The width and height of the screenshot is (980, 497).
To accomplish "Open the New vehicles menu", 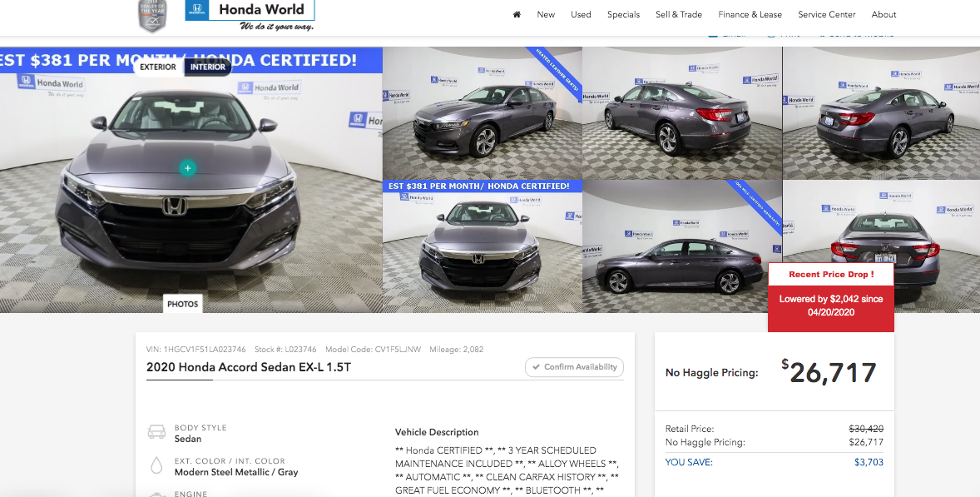I will pos(546,14).
